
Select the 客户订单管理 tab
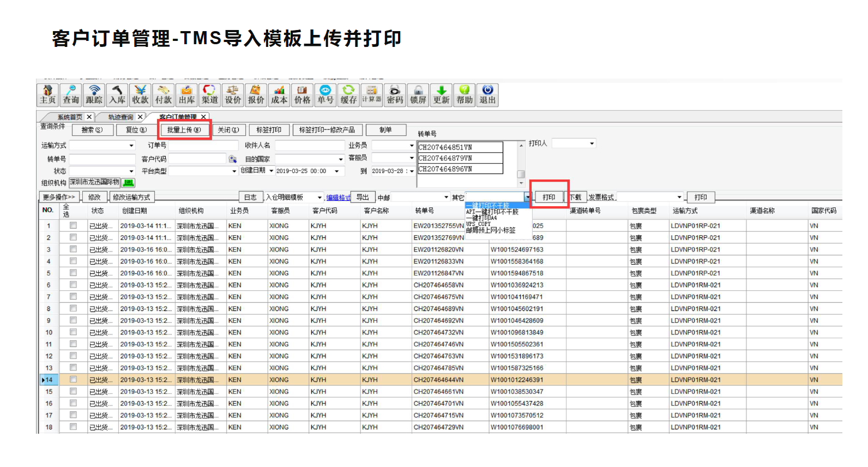tap(178, 117)
